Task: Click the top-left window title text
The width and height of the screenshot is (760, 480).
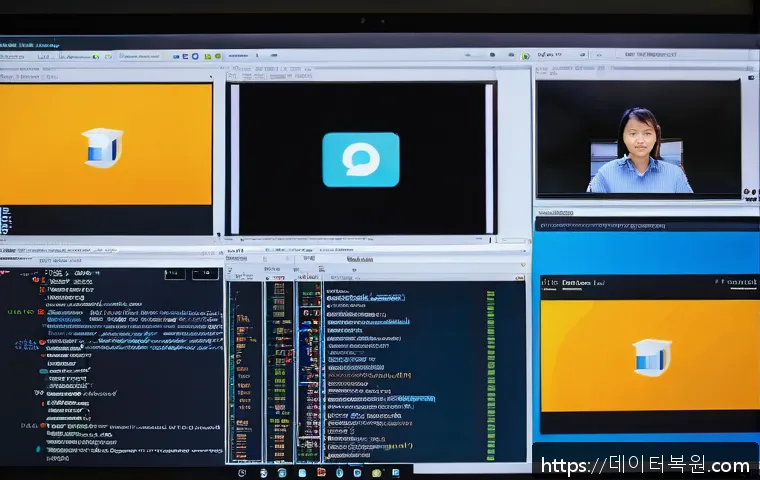Action: coord(30,45)
